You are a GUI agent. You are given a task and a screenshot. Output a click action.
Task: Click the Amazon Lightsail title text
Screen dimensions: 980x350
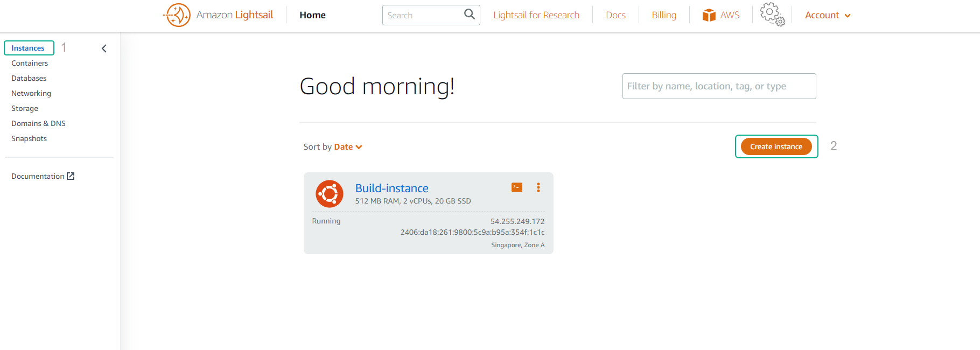pyautogui.click(x=235, y=15)
